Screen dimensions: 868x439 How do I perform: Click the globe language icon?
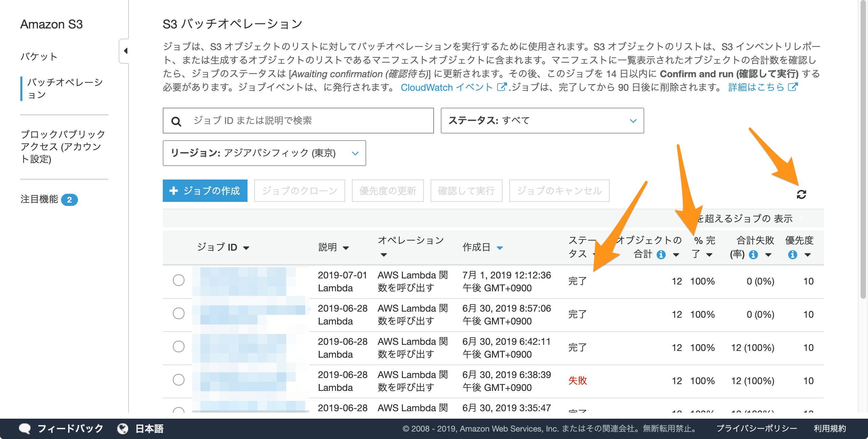123,428
